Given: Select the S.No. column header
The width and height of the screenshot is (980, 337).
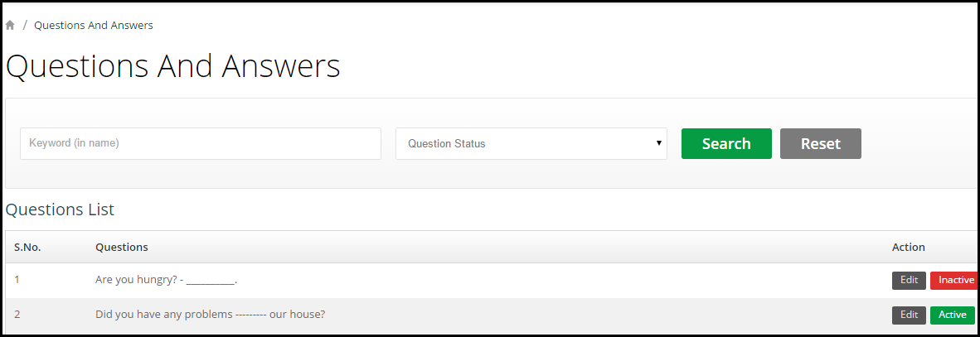Looking at the screenshot, I should point(27,247).
